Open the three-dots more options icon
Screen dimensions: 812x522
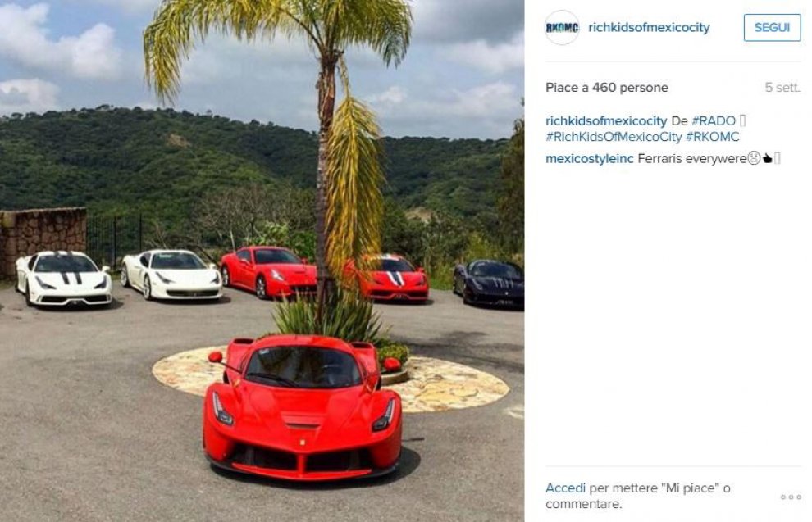point(791,497)
